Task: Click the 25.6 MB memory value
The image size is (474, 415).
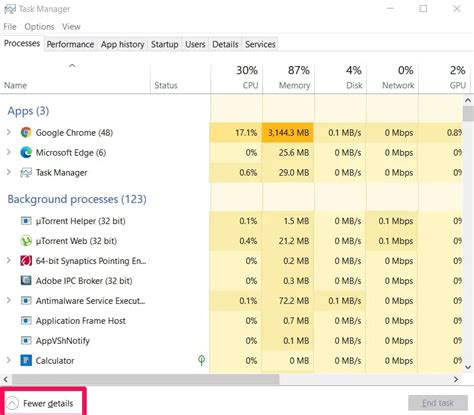Action: 294,153
